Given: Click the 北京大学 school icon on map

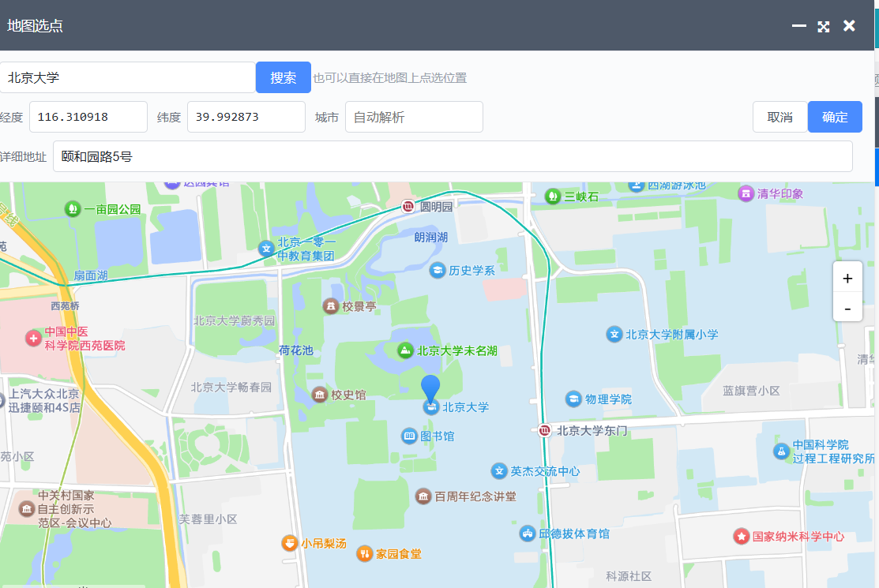Looking at the screenshot, I should [430, 408].
